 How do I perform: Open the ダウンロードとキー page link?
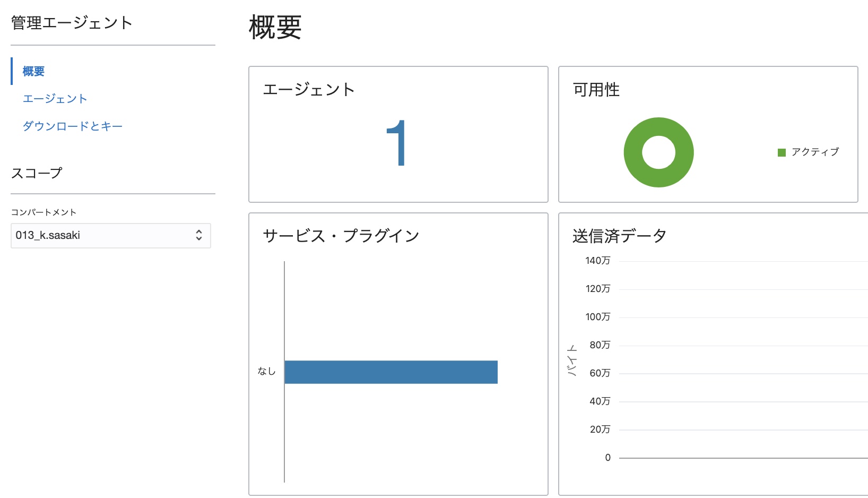click(x=72, y=126)
